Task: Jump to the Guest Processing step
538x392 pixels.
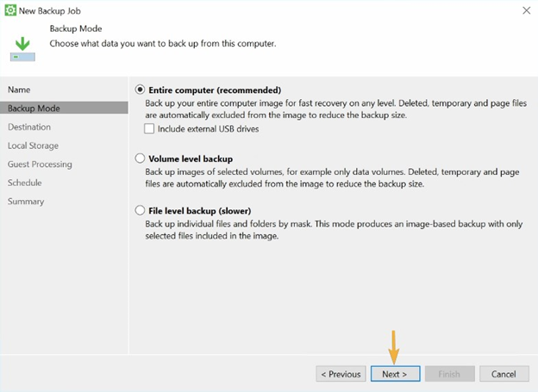Action: pyautogui.click(x=40, y=164)
